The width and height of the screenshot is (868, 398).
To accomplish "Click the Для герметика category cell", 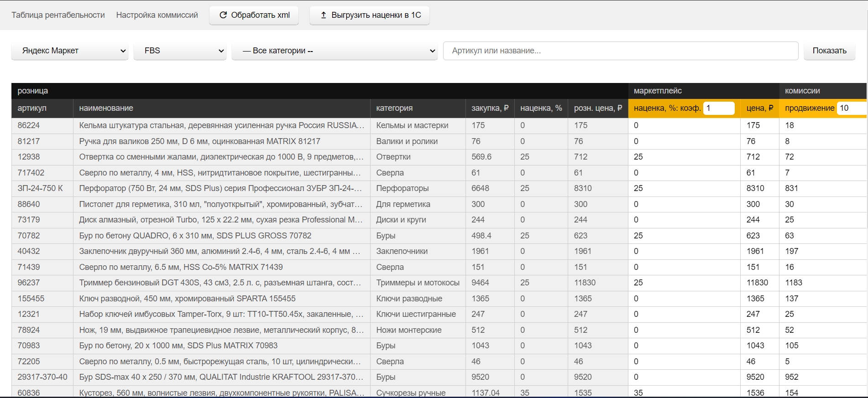I will click(x=418, y=204).
